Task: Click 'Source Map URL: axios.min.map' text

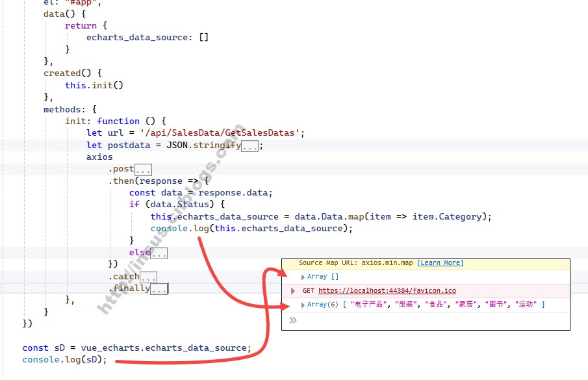Action: coord(355,263)
